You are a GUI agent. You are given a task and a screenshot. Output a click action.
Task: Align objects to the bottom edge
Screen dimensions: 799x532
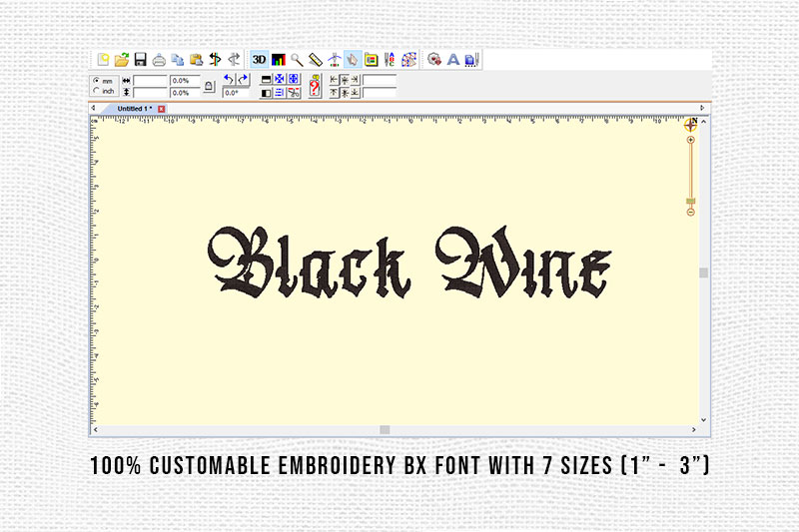coord(356,93)
